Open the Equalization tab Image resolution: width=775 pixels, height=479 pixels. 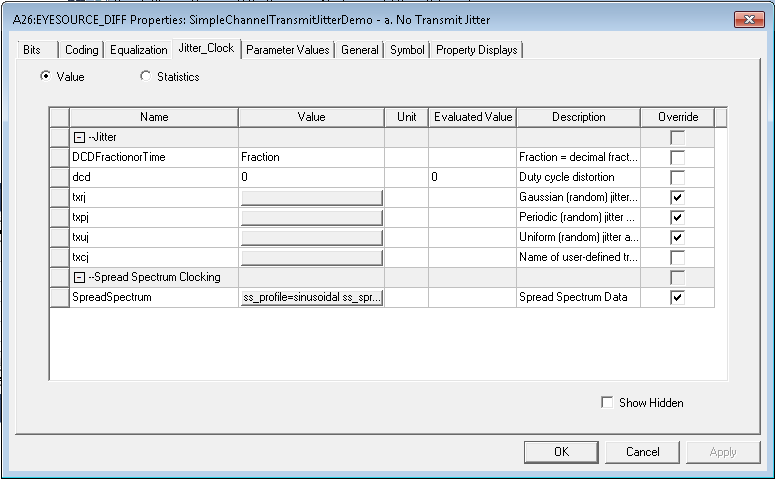pos(138,50)
